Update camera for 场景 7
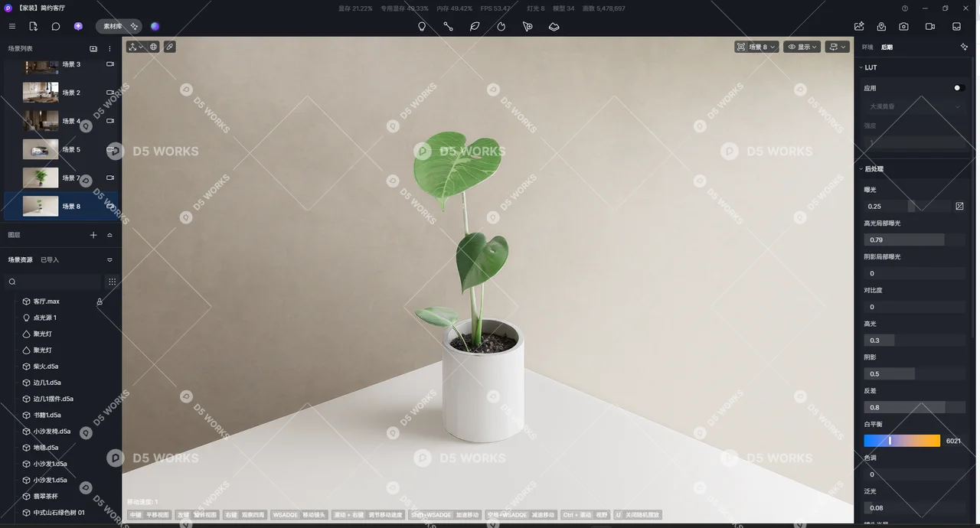Screen dimensions: 980x528 (110, 178)
